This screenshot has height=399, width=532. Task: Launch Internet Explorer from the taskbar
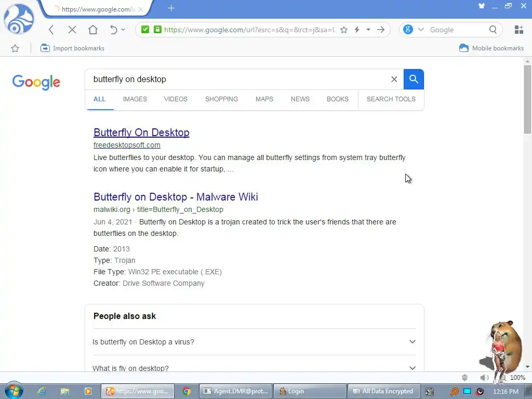[42, 391]
